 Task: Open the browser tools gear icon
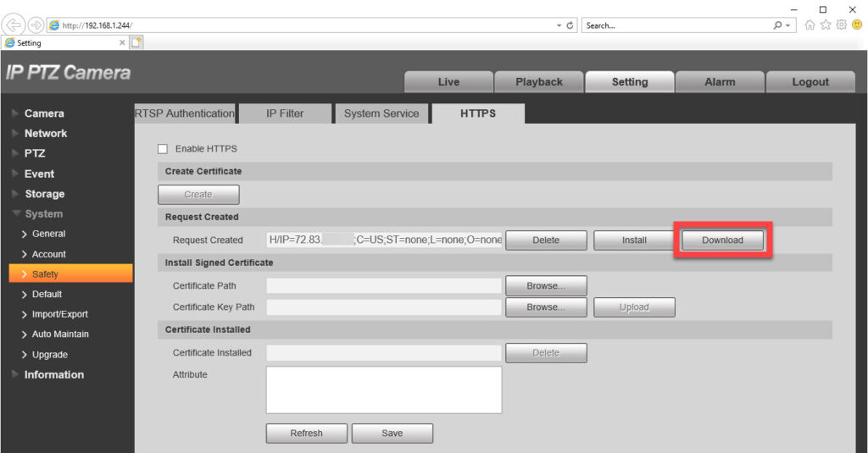click(x=842, y=25)
